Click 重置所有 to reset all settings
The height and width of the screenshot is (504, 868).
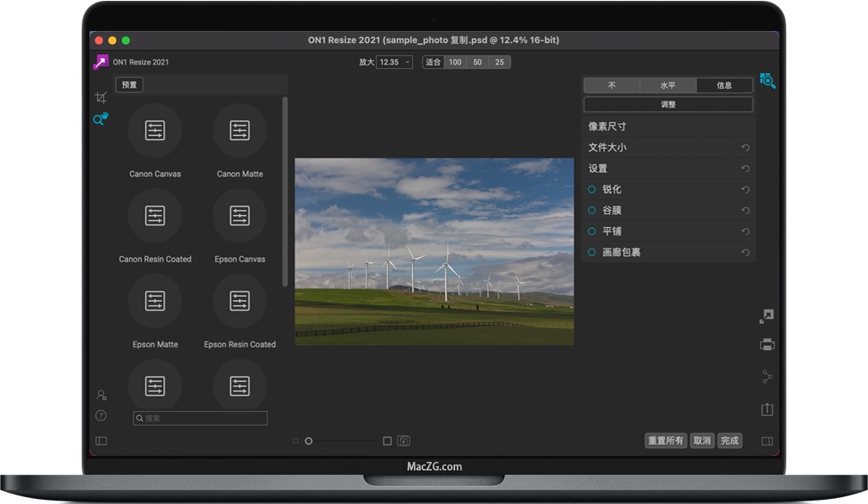tap(664, 440)
